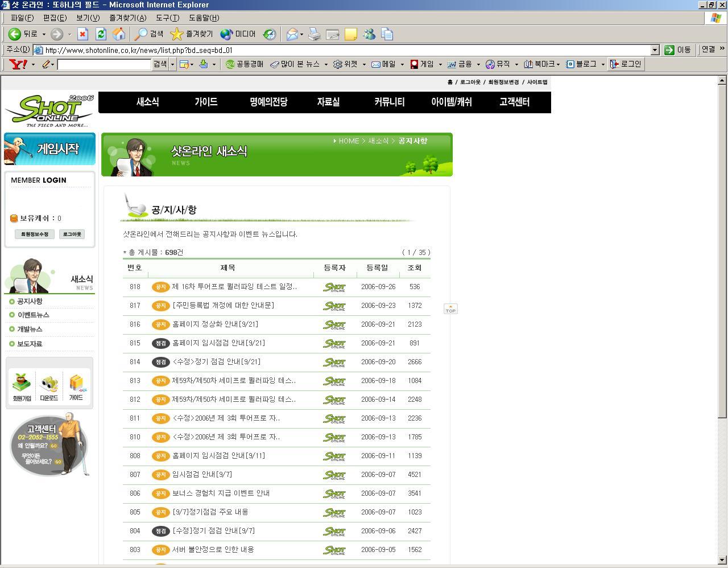
Task: Open the 보도자료 sidebar link
Action: (30, 344)
